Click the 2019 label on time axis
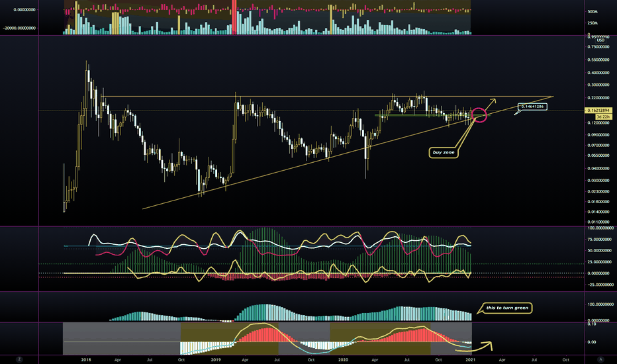 pyautogui.click(x=216, y=359)
